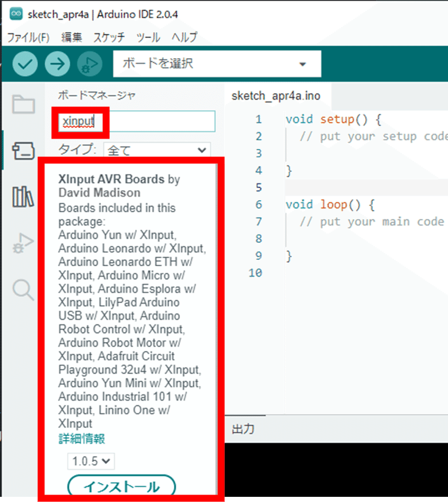This screenshot has width=448, height=502.
Task: Click the '// put your main code' comment
Action: pyautogui.click(x=372, y=221)
